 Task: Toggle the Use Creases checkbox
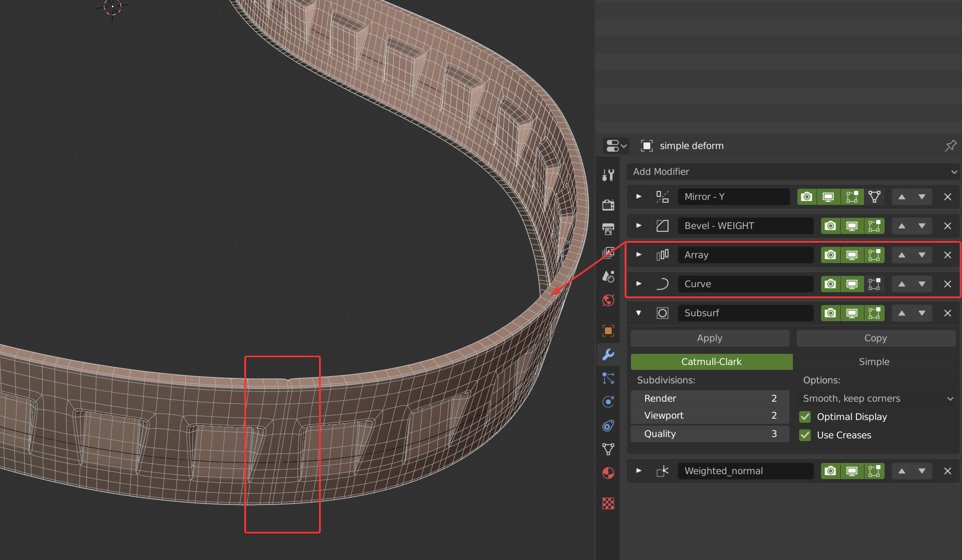(805, 435)
